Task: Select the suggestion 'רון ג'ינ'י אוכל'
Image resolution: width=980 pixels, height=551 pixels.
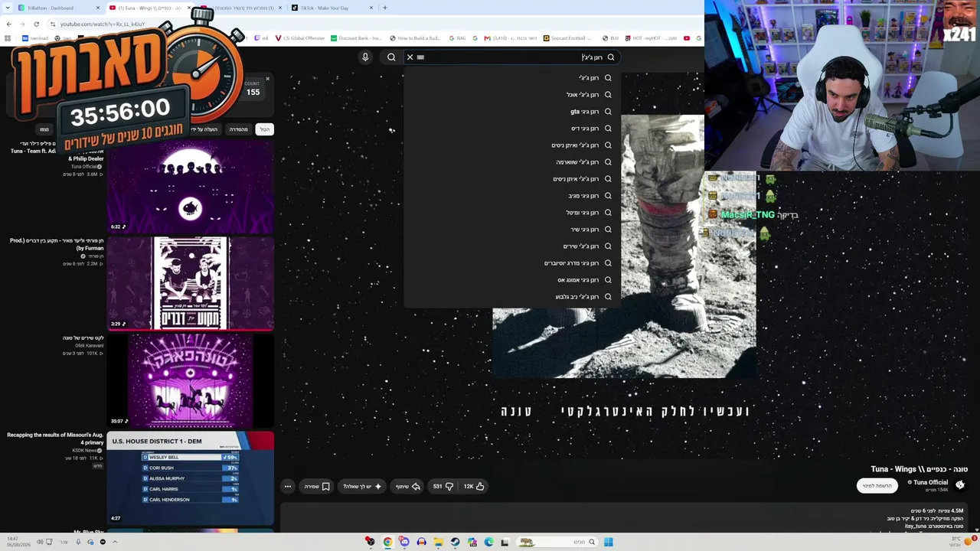Action: coord(511,95)
